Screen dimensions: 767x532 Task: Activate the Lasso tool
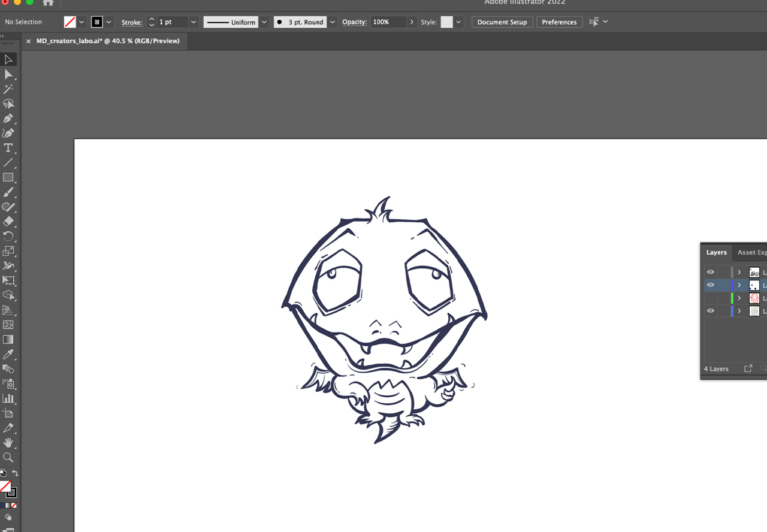(x=8, y=104)
